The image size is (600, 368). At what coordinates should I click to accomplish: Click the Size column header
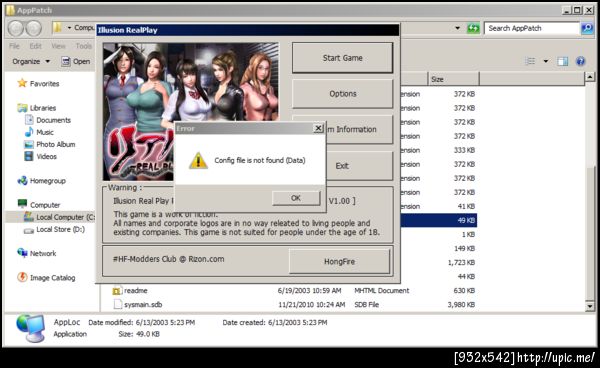453,79
